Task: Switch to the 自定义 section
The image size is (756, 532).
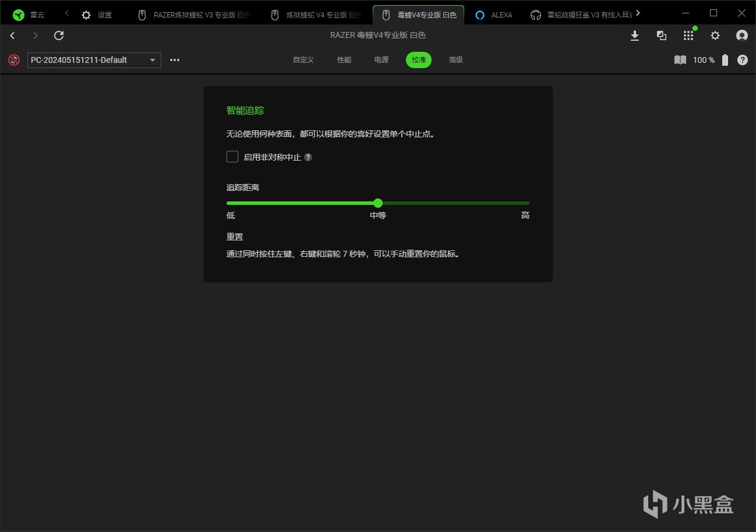Action: pyautogui.click(x=303, y=60)
